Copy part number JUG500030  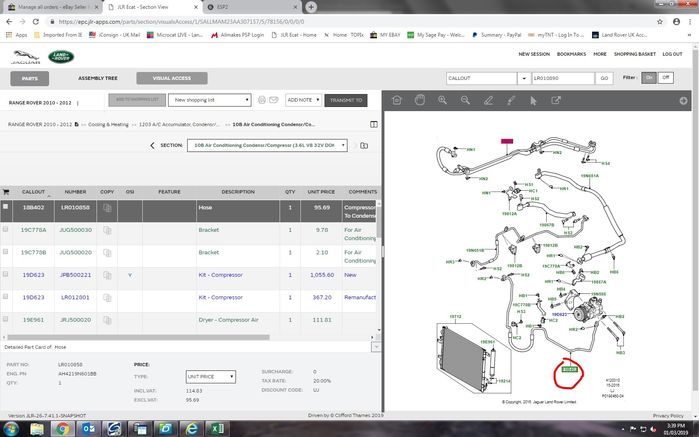[107, 230]
